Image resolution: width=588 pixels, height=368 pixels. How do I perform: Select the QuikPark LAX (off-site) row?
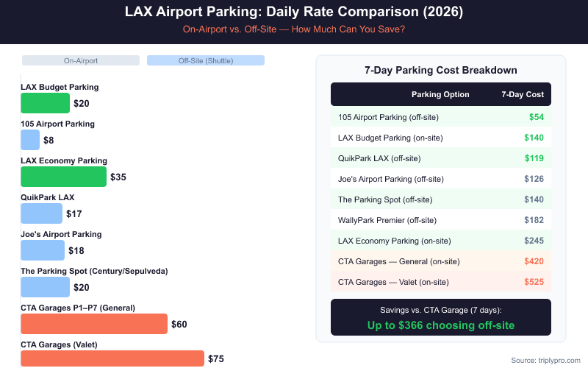pos(441,158)
